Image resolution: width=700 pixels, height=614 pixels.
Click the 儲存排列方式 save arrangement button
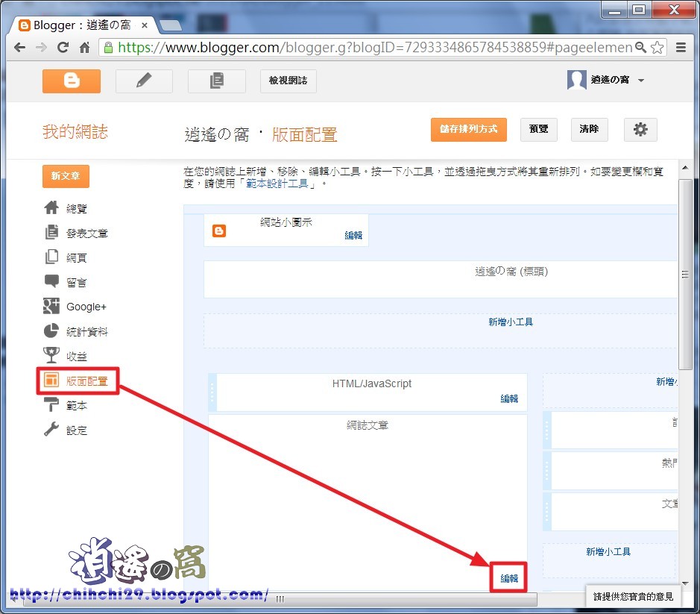tap(468, 129)
